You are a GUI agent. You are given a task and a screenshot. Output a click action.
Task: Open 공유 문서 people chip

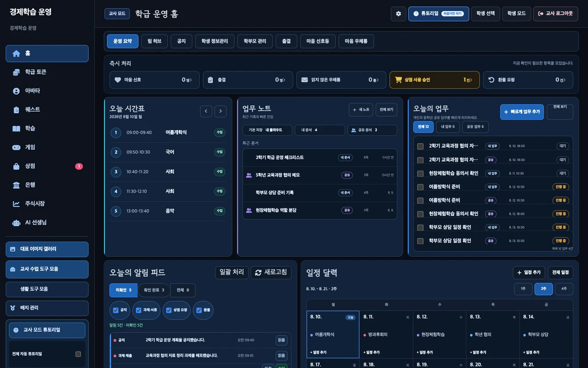pos(372,130)
